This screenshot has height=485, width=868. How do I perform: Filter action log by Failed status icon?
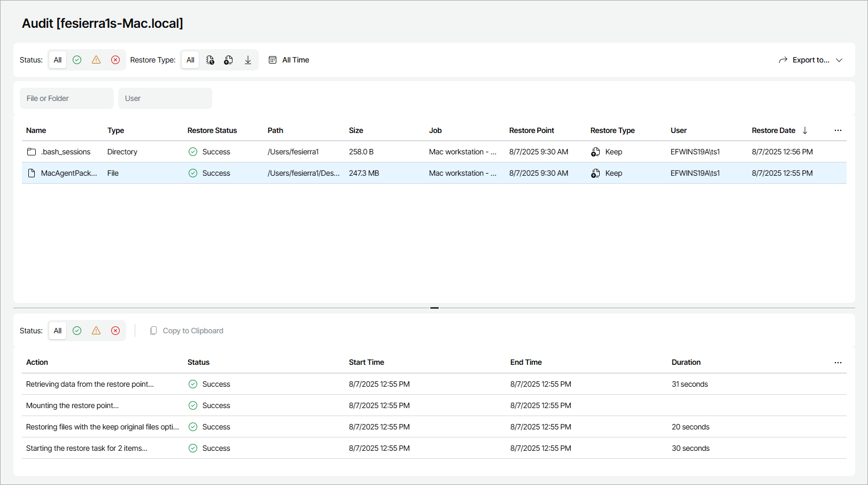115,331
